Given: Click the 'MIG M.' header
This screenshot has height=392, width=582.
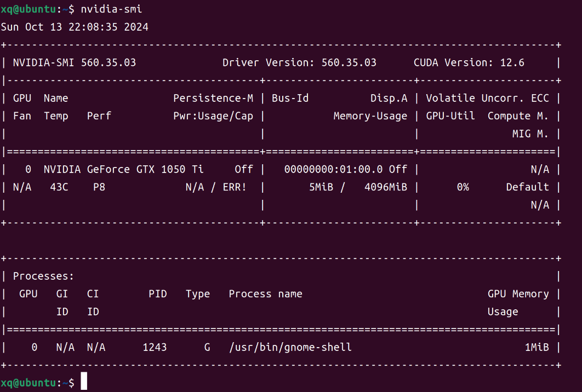Looking at the screenshot, I should 530,134.
